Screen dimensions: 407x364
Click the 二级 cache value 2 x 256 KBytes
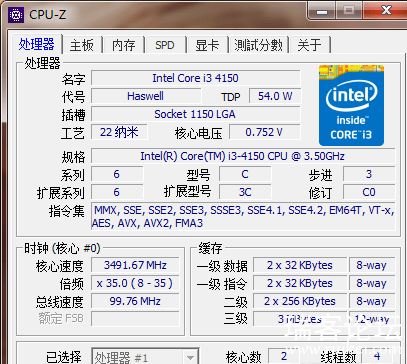300,301
